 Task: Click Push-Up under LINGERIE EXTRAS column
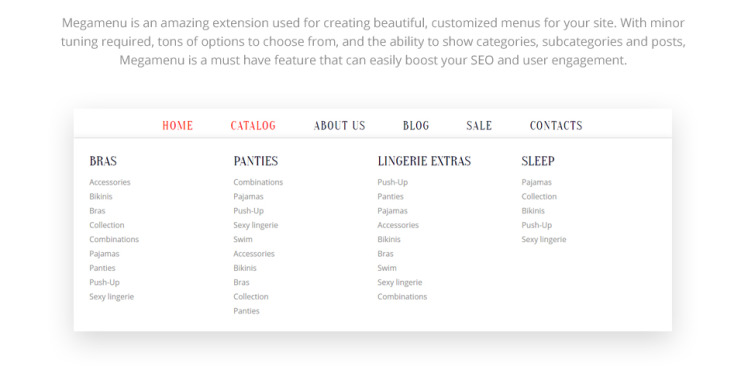(393, 182)
